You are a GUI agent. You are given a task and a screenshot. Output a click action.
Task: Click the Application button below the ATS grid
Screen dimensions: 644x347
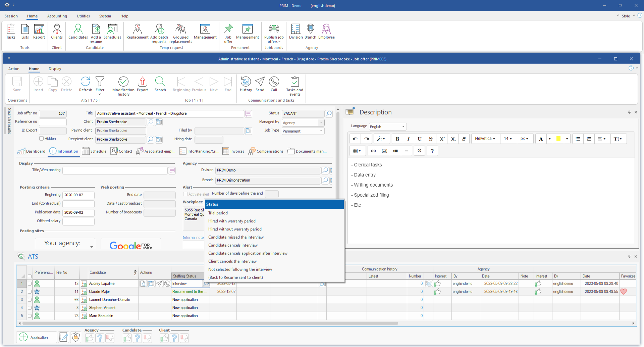point(36,337)
